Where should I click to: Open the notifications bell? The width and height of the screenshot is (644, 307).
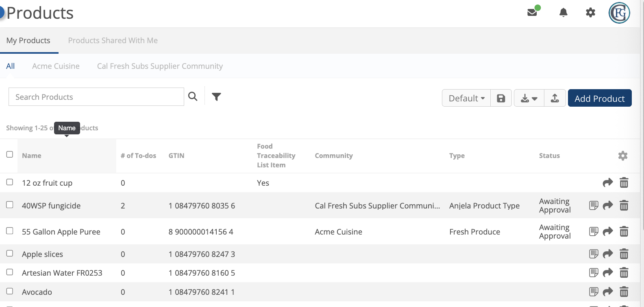point(563,13)
